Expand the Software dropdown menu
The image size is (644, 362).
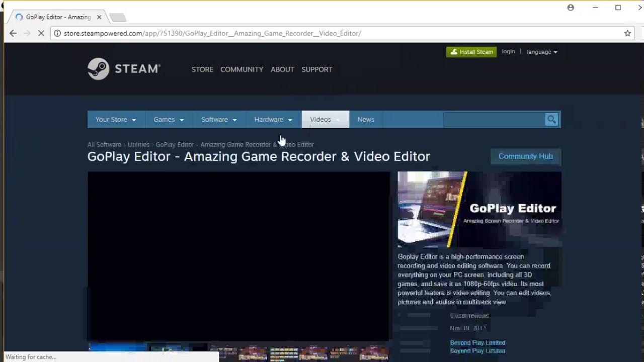click(x=219, y=119)
